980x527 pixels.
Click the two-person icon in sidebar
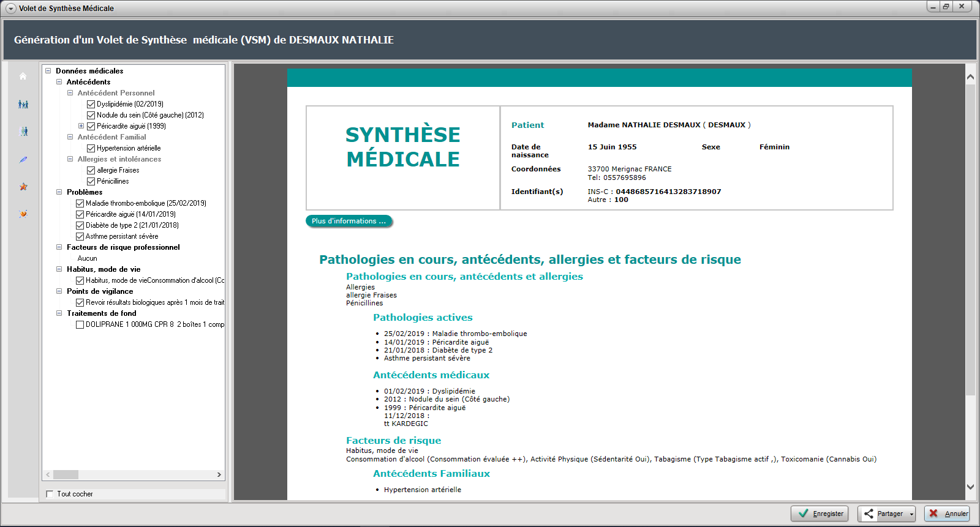23,132
